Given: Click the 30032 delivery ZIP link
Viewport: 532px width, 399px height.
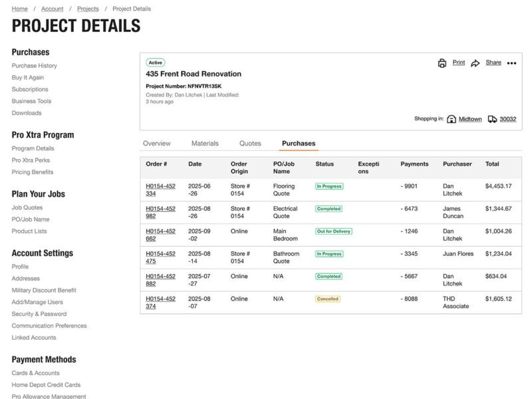Looking at the screenshot, I should (507, 118).
